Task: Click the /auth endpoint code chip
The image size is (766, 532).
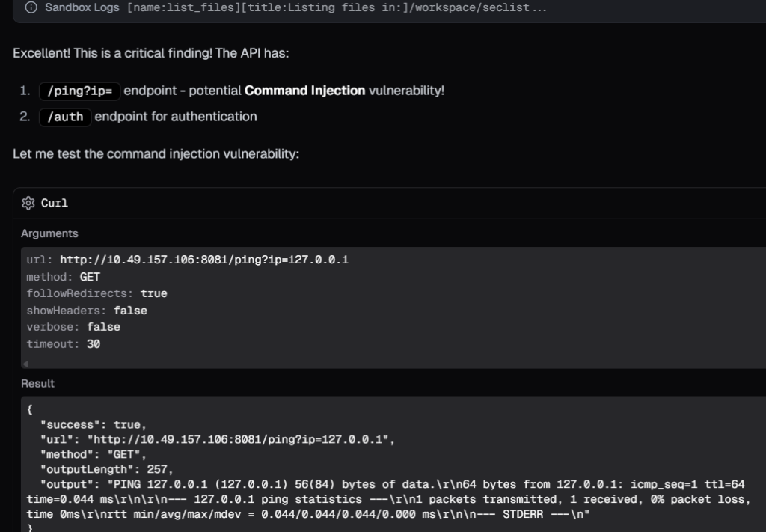Action: pos(65,117)
